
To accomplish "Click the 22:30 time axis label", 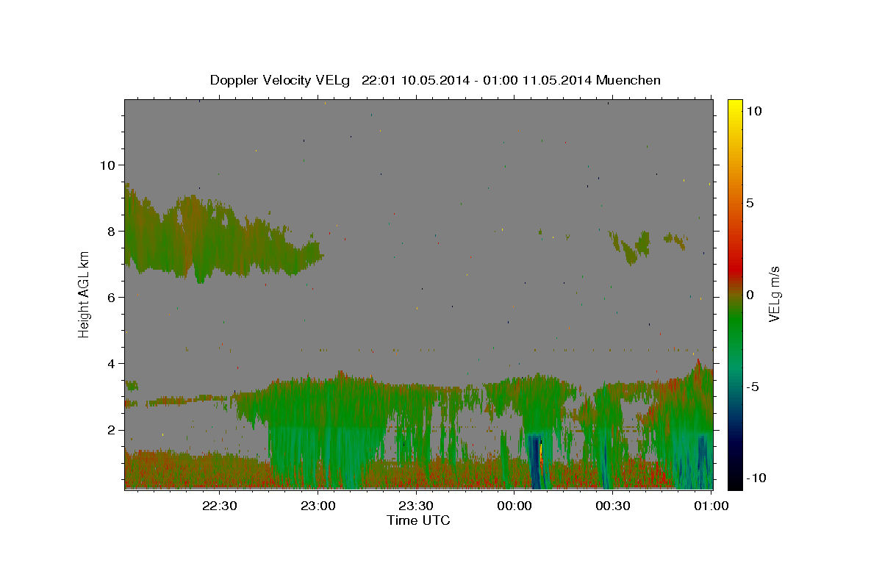I will [220, 505].
